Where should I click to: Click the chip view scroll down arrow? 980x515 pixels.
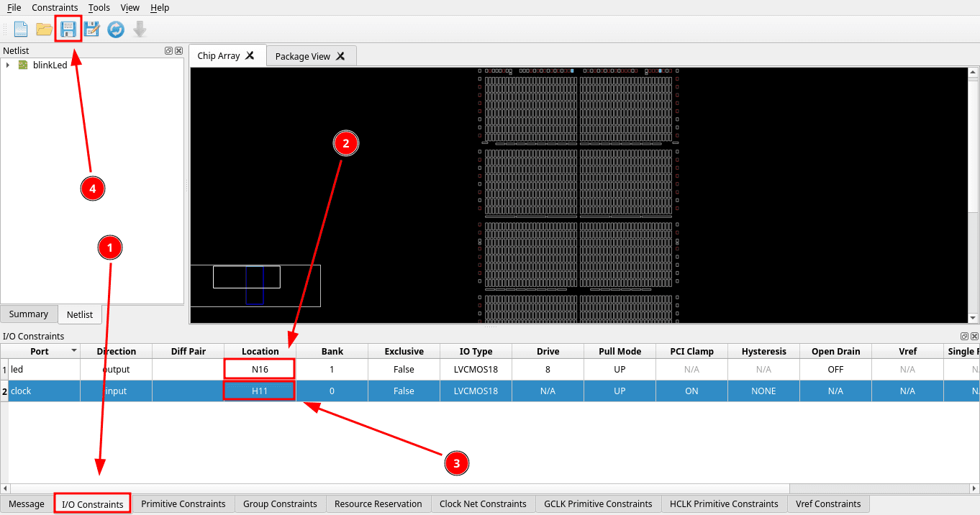[x=974, y=318]
